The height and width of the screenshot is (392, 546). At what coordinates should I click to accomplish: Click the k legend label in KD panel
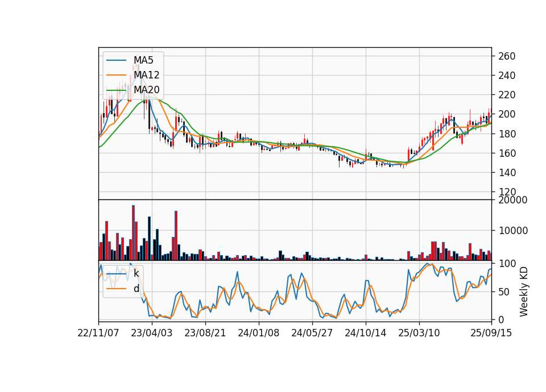pyautogui.click(x=136, y=273)
